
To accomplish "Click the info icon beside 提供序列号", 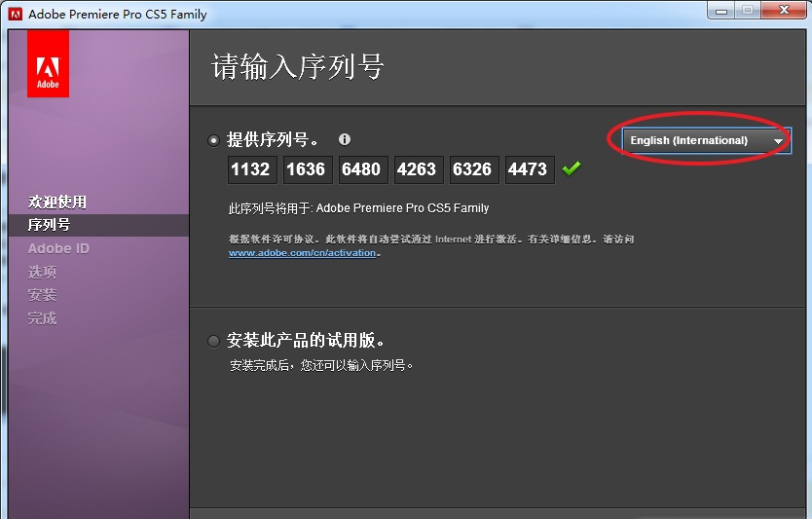I will click(x=345, y=139).
